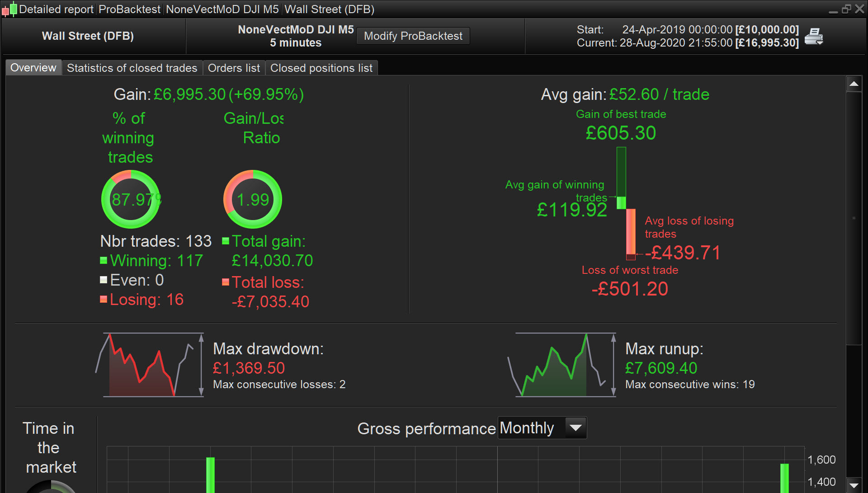Viewport: 868px width, 493px height.
Task: Click the candlestick app icon in title bar
Action: 9,9
